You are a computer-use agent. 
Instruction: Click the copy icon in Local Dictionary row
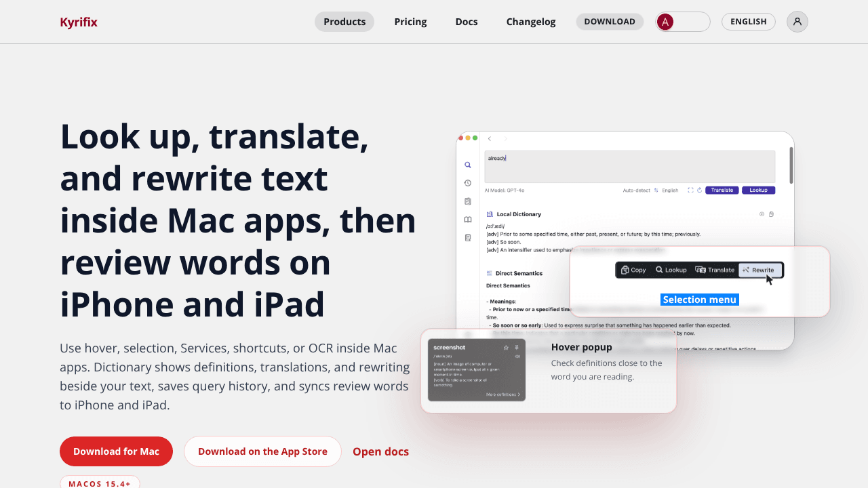tap(771, 214)
